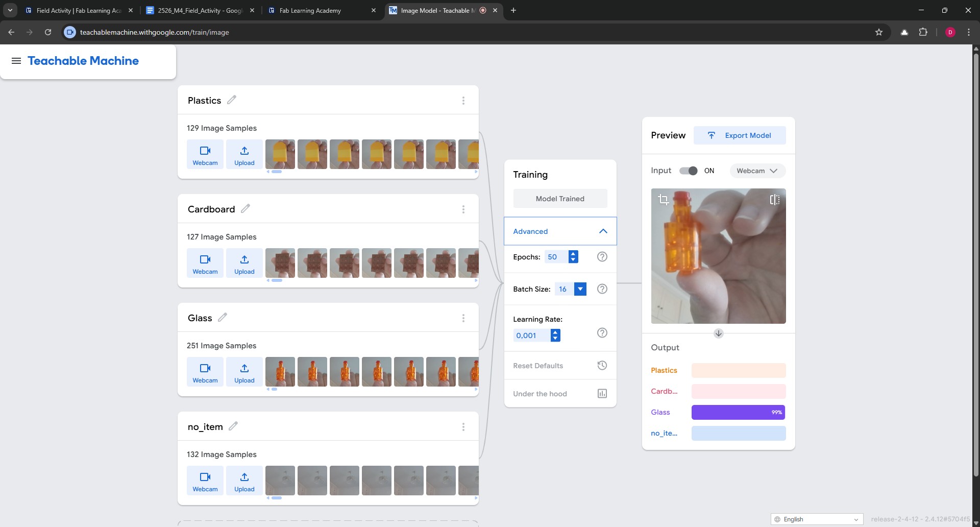Switch to 2526_M4_Field_Activity Google Docs tab
This screenshot has width=980, height=527.
click(x=200, y=10)
